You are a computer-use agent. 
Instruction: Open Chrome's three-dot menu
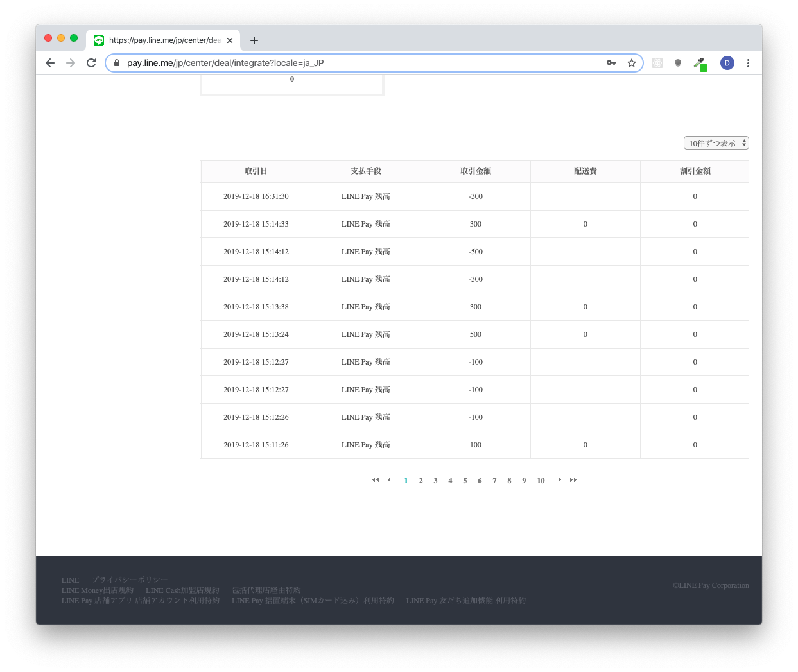coord(748,63)
